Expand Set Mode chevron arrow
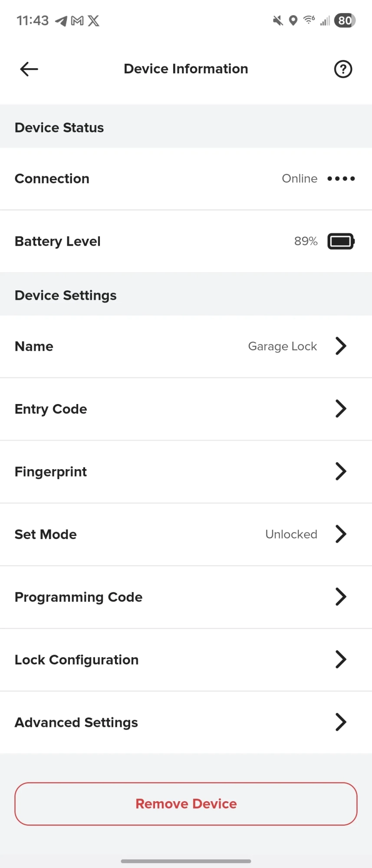Viewport: 372px width, 868px height. click(x=341, y=534)
